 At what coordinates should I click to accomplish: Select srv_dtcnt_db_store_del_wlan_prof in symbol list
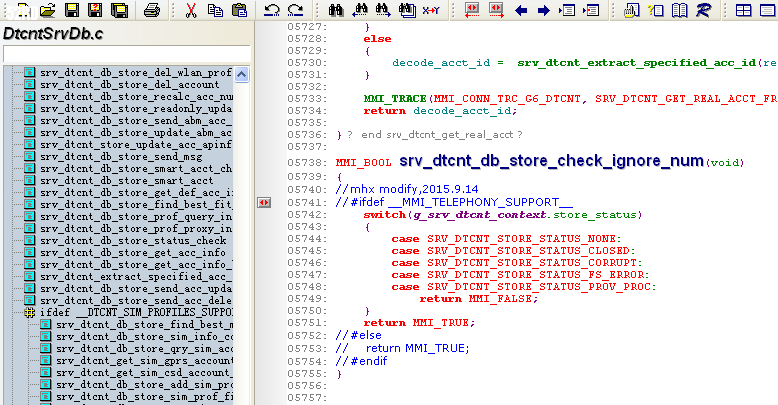click(x=136, y=72)
